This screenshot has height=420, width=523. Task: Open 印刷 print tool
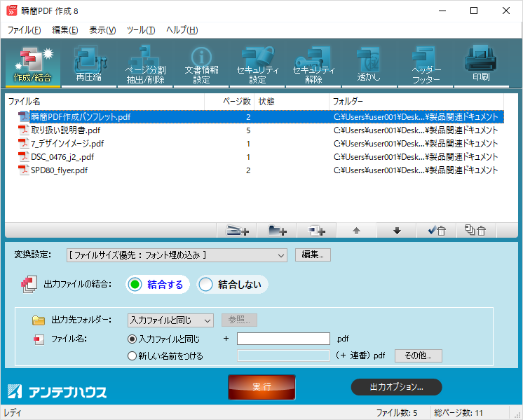pyautogui.click(x=481, y=65)
